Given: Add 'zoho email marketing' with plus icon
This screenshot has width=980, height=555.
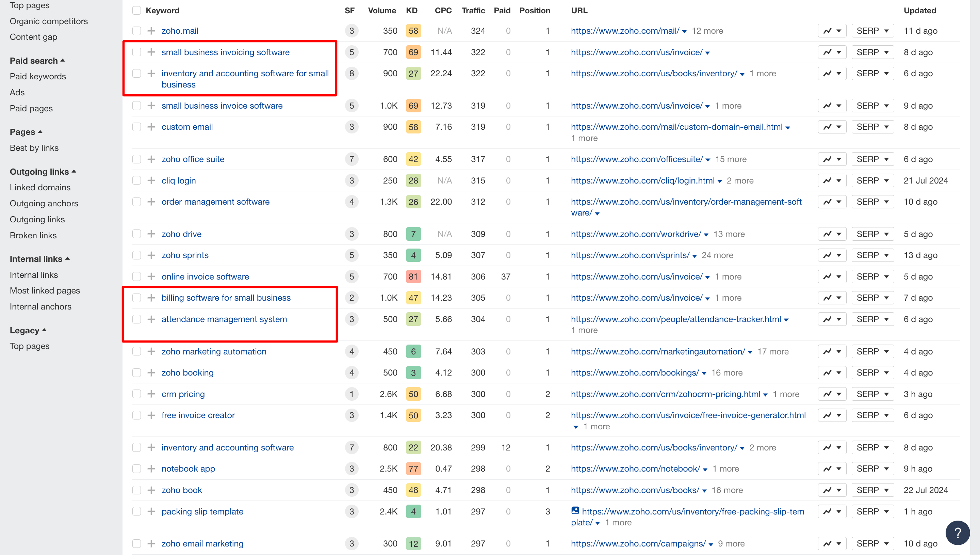Looking at the screenshot, I should coord(151,544).
